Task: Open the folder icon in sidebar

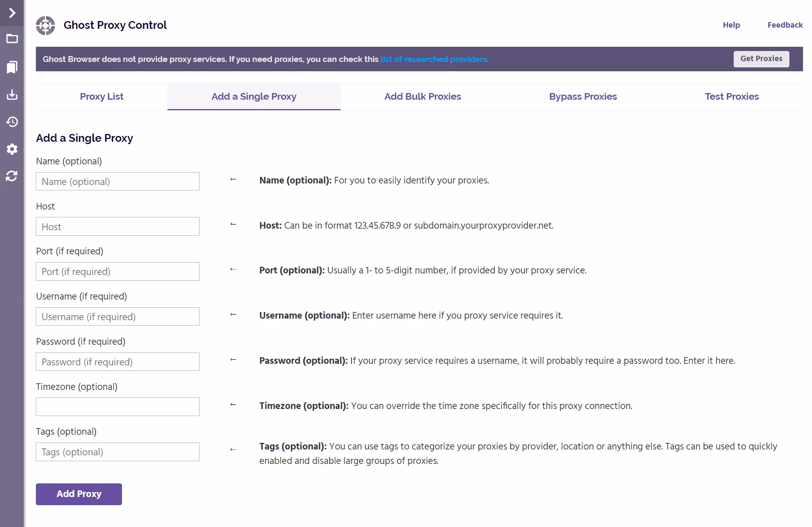Action: coord(12,39)
